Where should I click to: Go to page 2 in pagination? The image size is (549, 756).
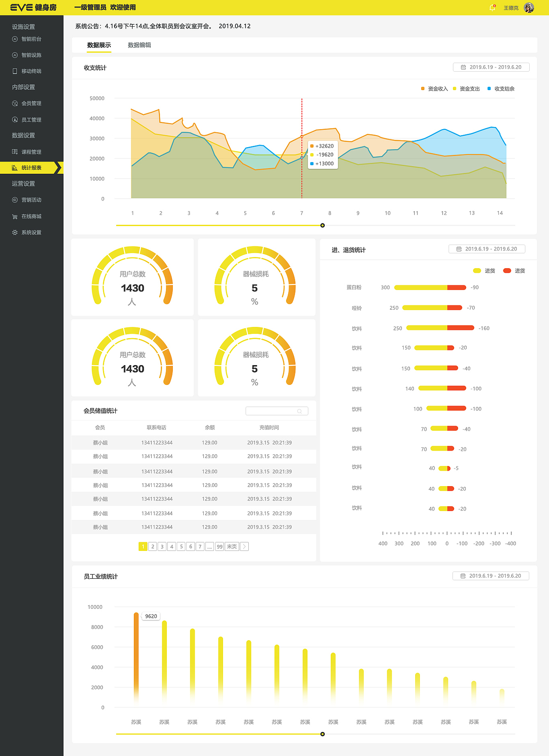coord(152,547)
